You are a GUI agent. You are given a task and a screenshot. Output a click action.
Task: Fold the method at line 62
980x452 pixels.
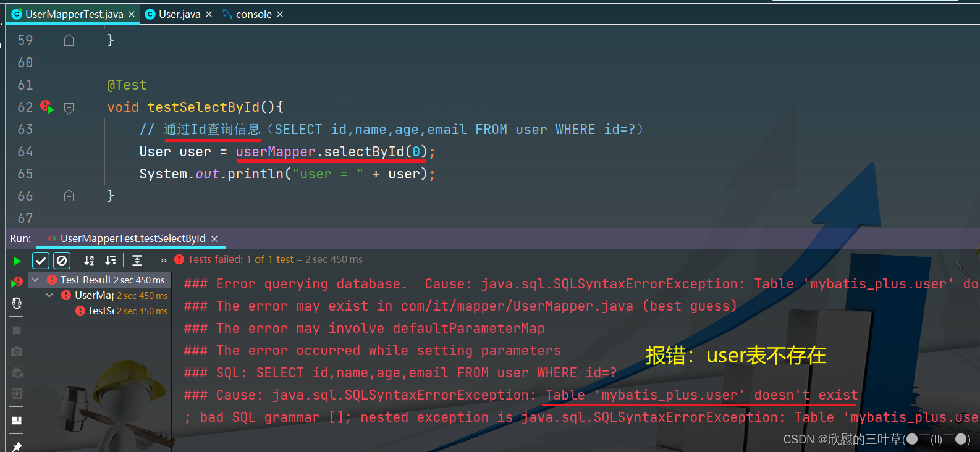tap(69, 107)
